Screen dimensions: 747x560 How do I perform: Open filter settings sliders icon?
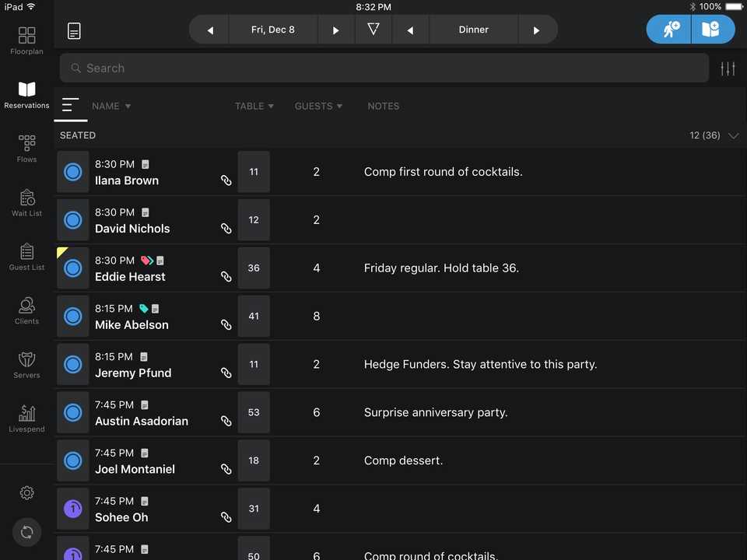click(x=728, y=68)
